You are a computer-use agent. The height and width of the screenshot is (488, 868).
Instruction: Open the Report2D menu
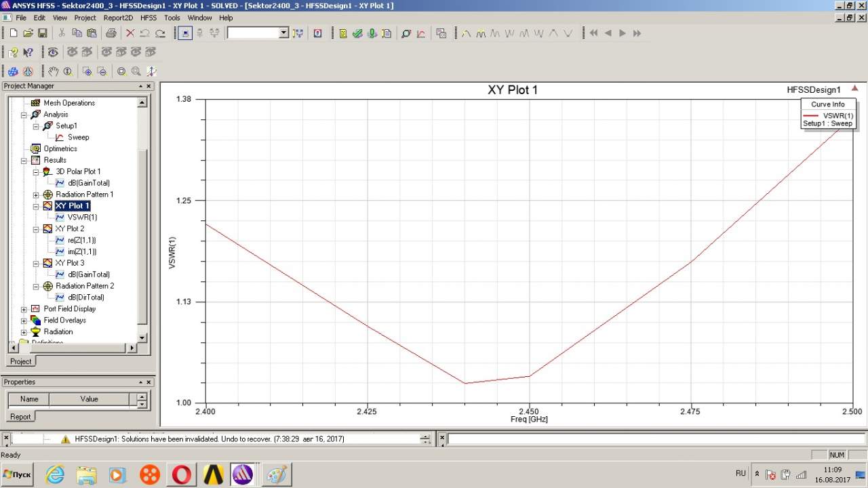[x=118, y=18]
